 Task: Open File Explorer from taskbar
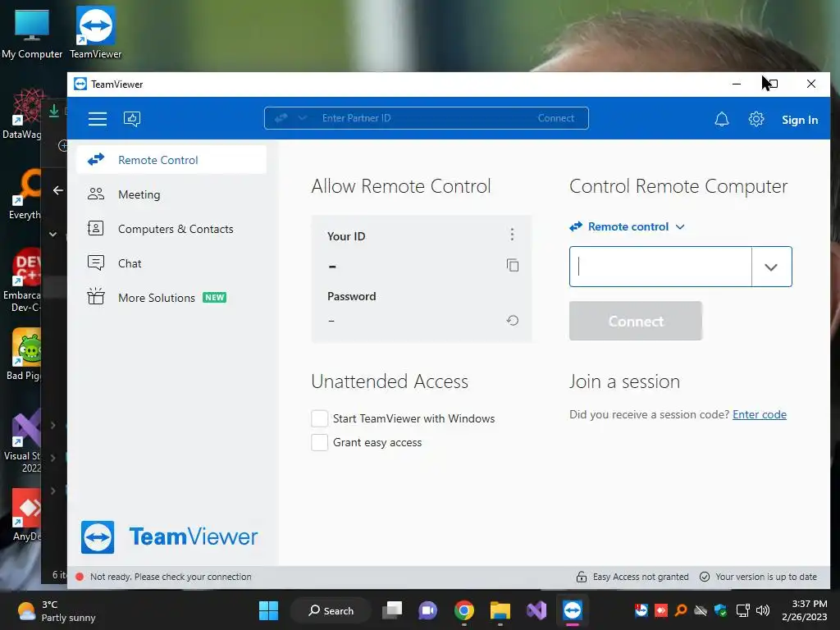500,610
